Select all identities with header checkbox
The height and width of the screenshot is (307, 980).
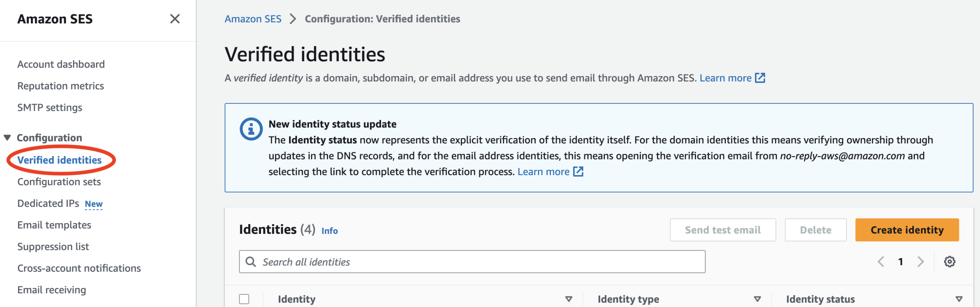point(244,299)
